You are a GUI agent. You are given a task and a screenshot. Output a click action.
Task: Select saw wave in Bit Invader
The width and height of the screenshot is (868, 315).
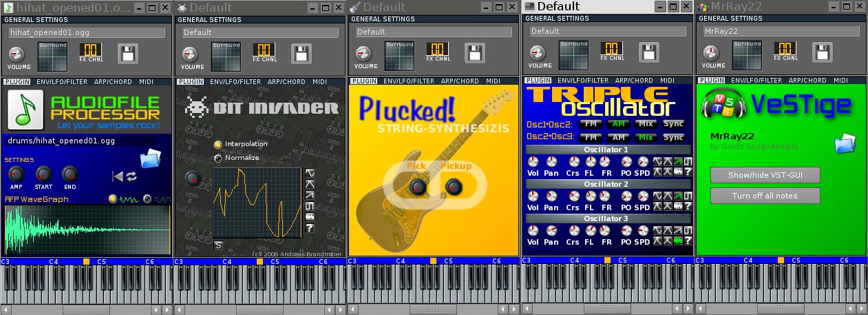point(310,195)
